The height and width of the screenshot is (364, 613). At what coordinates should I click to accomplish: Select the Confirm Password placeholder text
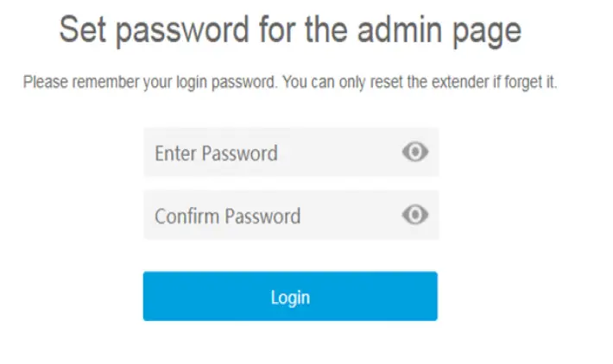click(x=227, y=216)
